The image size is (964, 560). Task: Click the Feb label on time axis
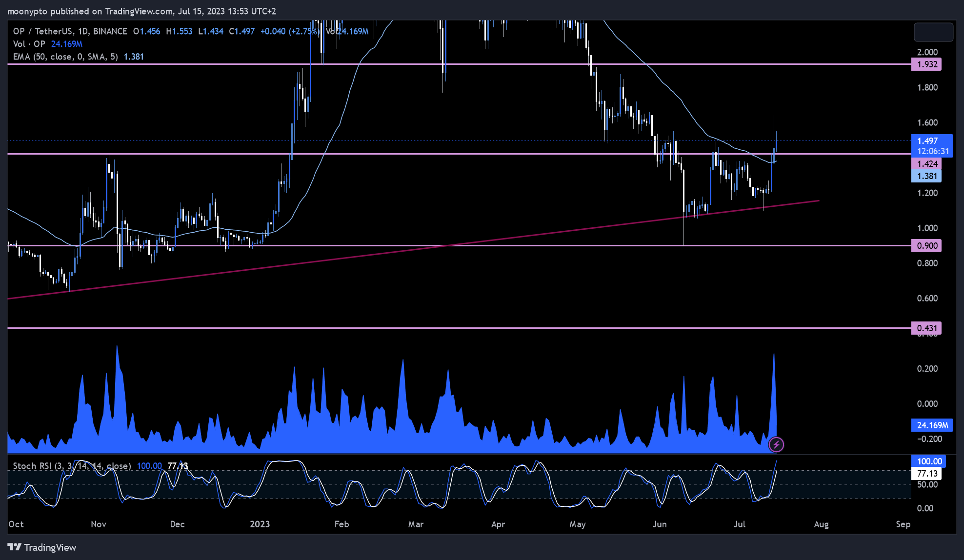point(342,524)
